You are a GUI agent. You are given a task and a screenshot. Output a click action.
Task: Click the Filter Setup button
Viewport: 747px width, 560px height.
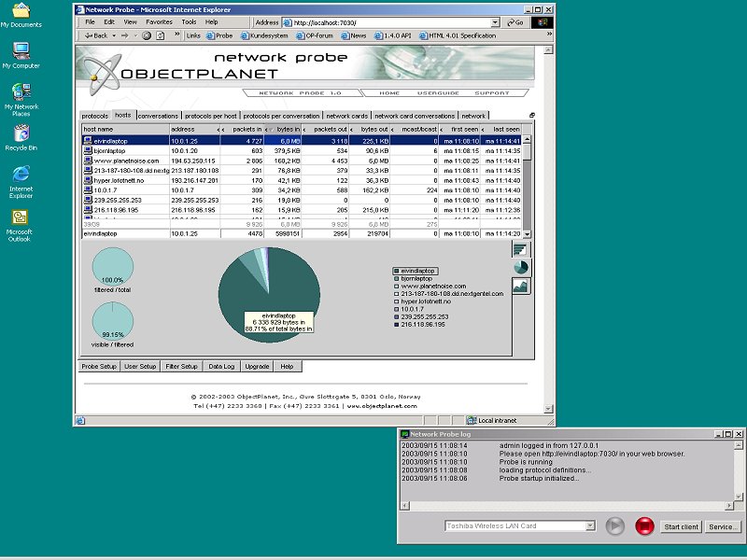point(181,366)
